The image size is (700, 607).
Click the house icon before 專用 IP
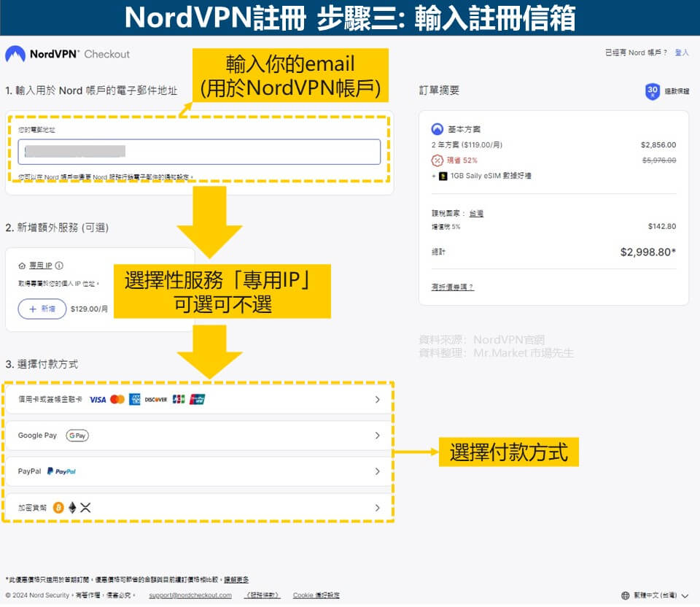(x=22, y=266)
